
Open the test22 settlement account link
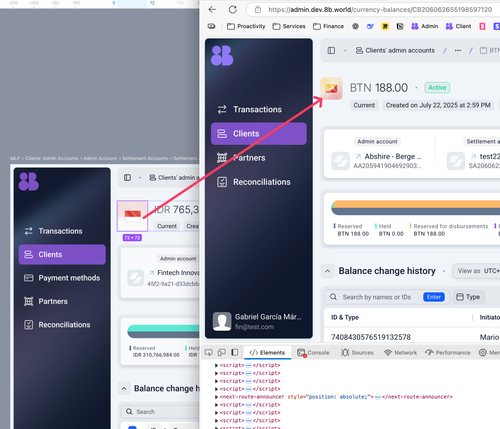[x=485, y=156]
